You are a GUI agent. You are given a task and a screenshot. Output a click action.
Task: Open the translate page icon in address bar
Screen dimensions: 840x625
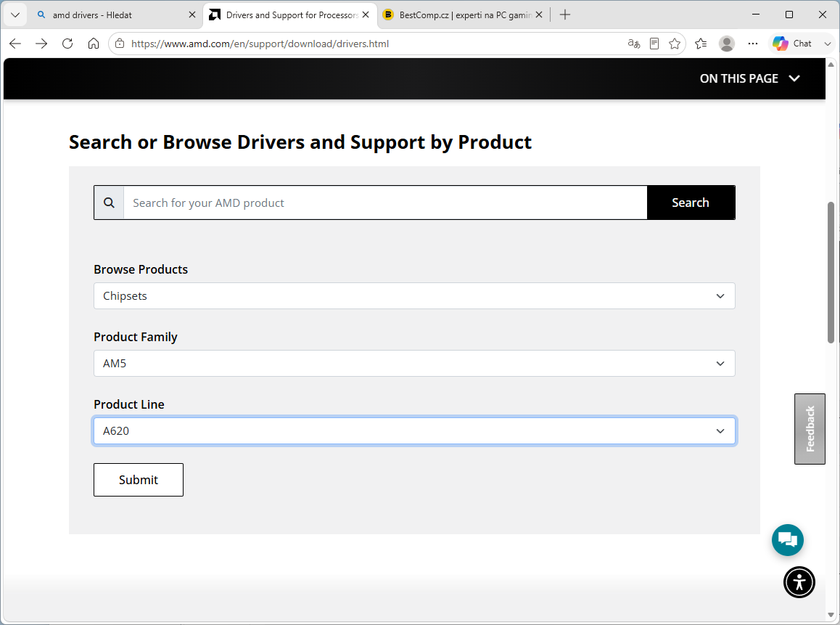tap(634, 44)
